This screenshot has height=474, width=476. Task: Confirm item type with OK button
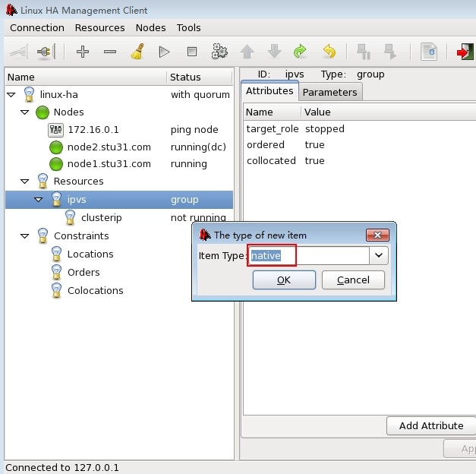284,280
